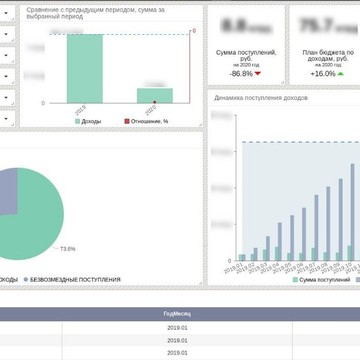The height and width of the screenshot is (360, 360).
Task: Select the tallest blue bar for 2019.10
Action: (x=352, y=212)
